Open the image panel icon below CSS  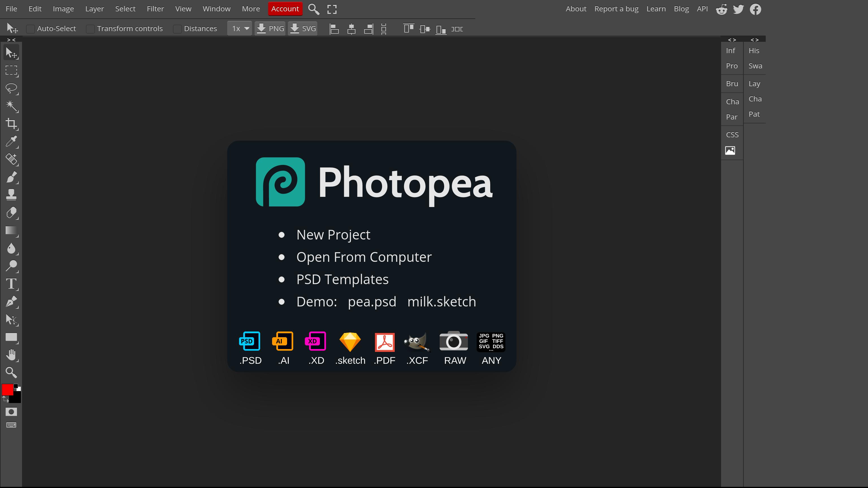(x=730, y=151)
